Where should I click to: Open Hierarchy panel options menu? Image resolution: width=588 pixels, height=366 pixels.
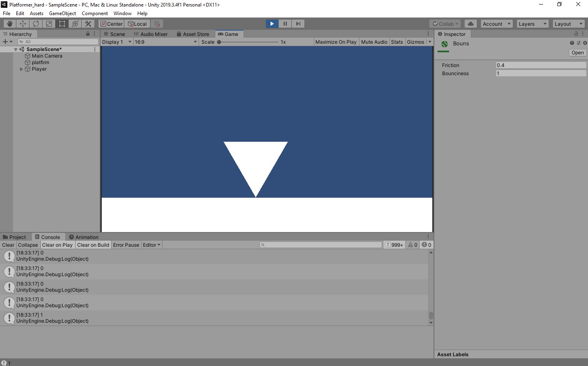coord(94,34)
